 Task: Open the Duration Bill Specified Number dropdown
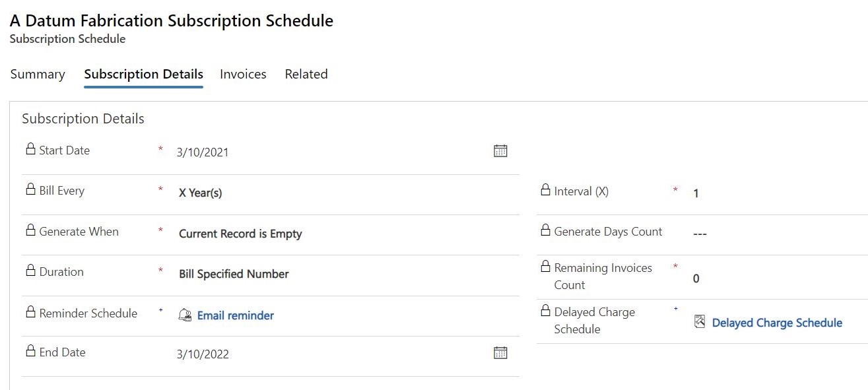point(346,274)
